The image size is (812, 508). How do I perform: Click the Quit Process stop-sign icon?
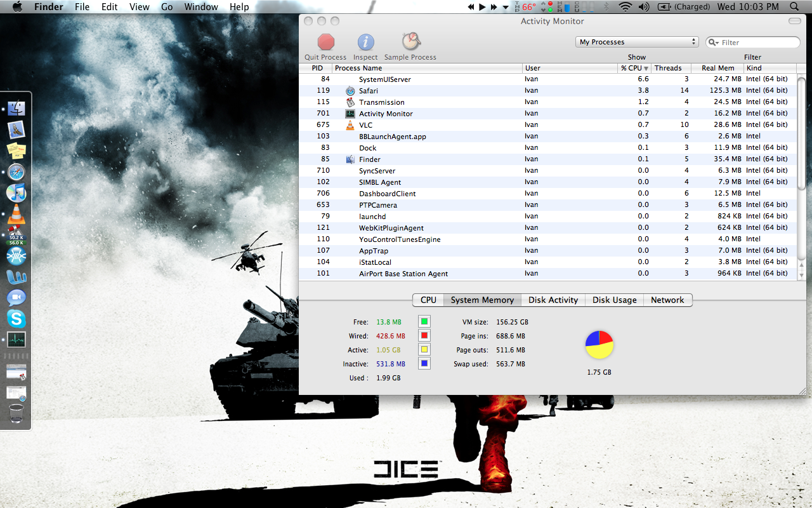coord(326,43)
